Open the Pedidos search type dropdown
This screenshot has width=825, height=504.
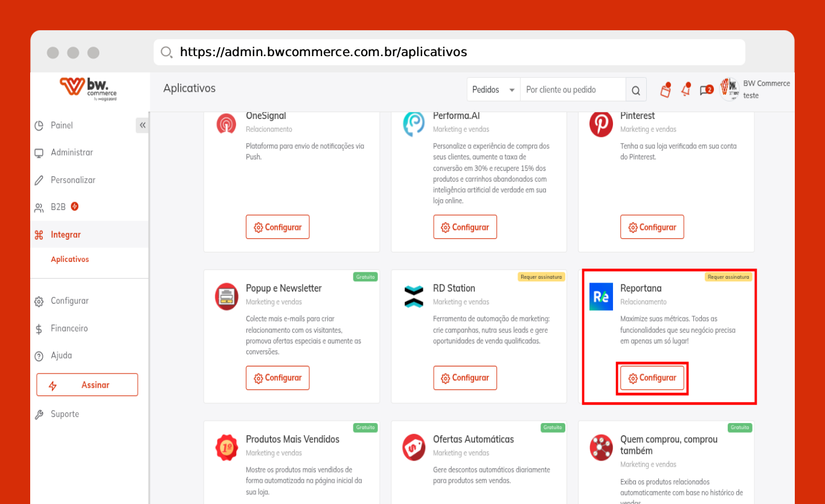(x=493, y=90)
